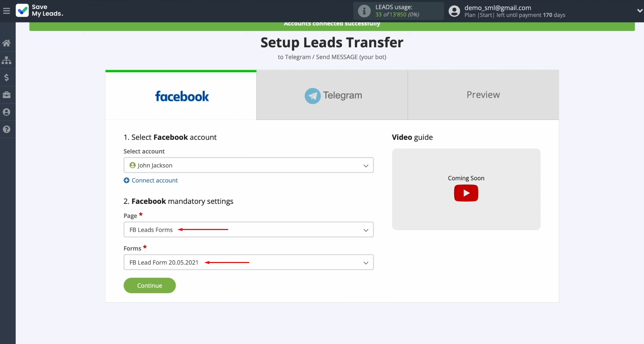
Task: Click the Video guide thumbnail panel
Action: 466,189
